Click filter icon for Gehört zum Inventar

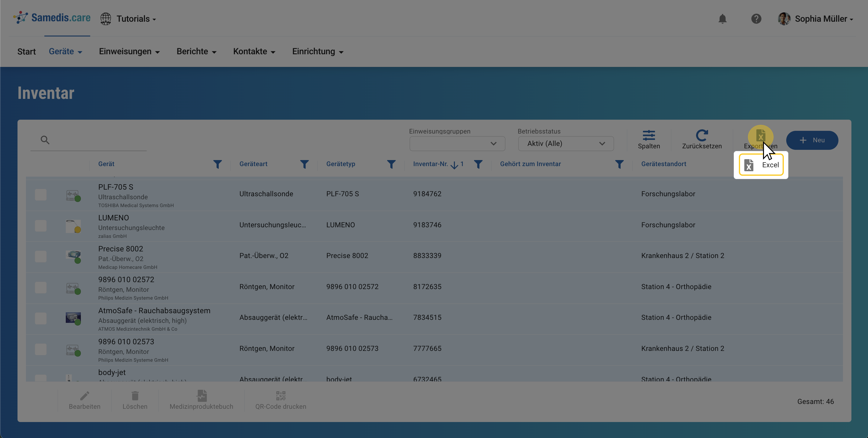point(619,164)
